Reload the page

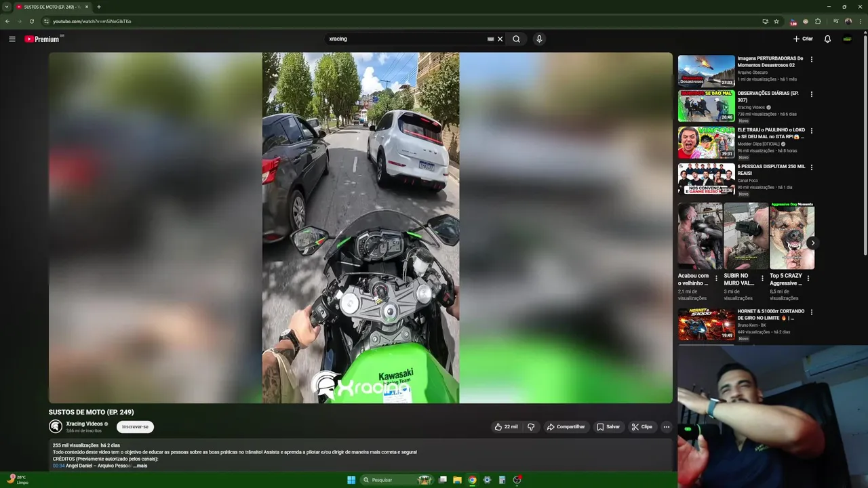coord(32,21)
